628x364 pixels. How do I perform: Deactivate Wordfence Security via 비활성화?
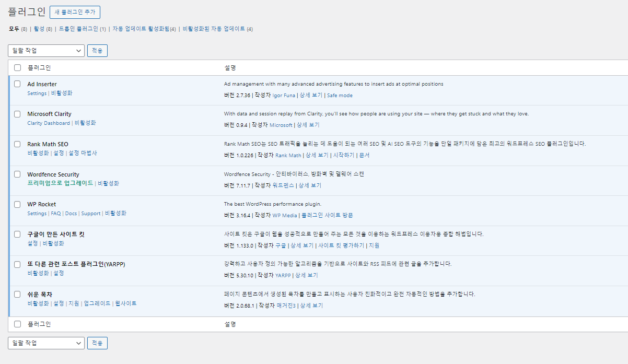coord(108,183)
